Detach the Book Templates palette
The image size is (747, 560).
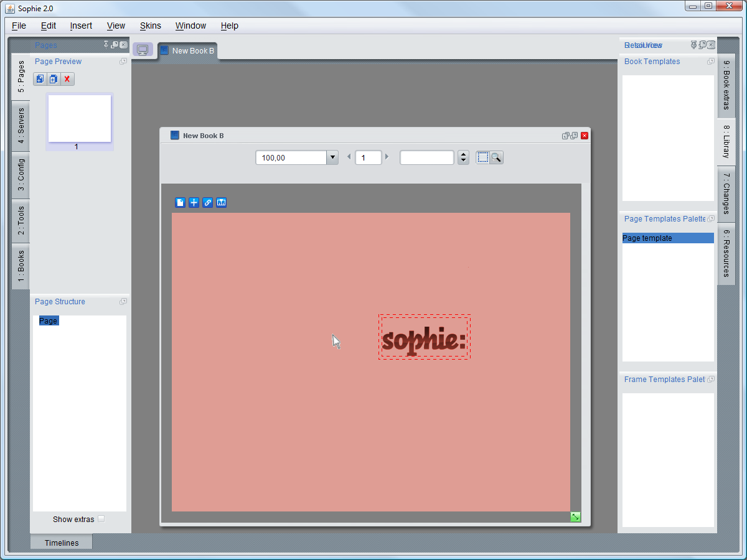[x=711, y=62]
